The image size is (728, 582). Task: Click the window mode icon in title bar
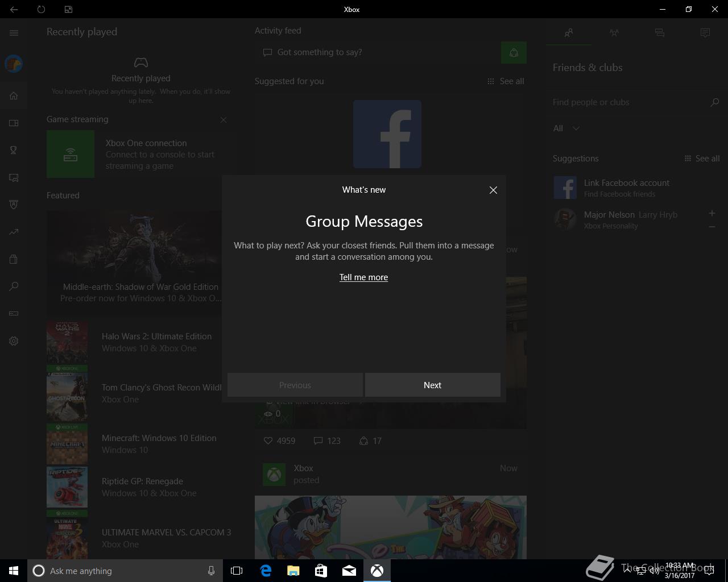coord(68,9)
